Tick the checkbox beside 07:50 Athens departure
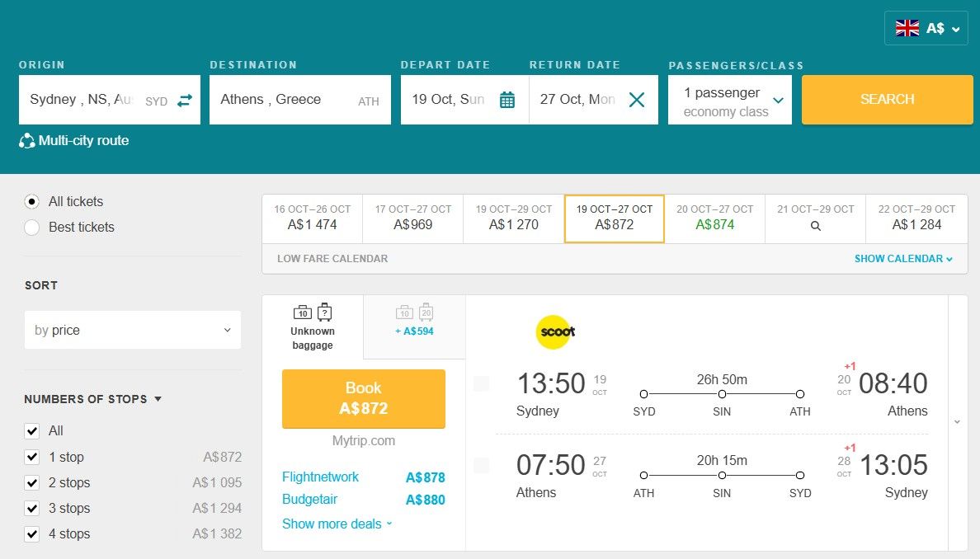The image size is (980, 559). 481,465
